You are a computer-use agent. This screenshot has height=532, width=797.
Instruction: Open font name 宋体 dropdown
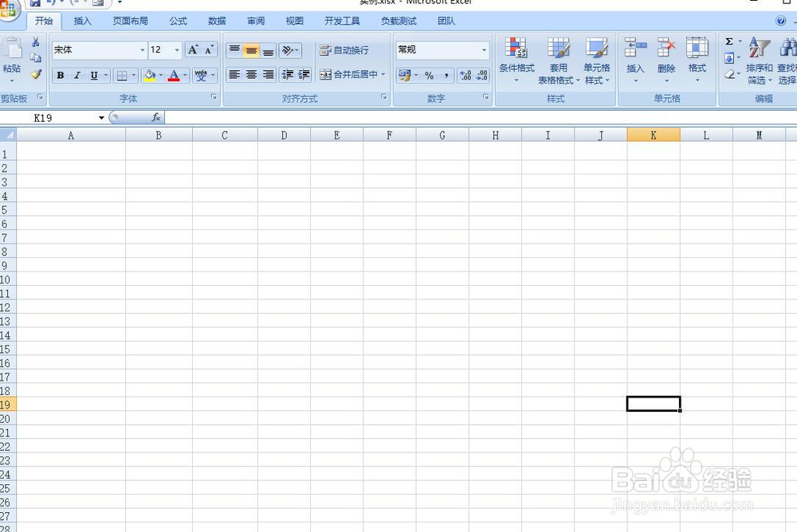(x=143, y=50)
